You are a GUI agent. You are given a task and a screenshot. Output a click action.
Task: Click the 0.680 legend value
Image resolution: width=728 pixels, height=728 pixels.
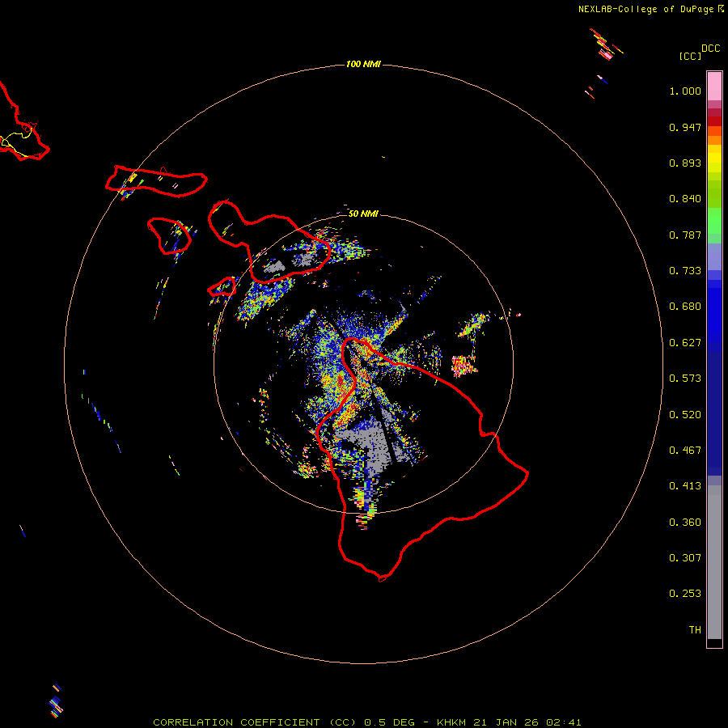[685, 307]
